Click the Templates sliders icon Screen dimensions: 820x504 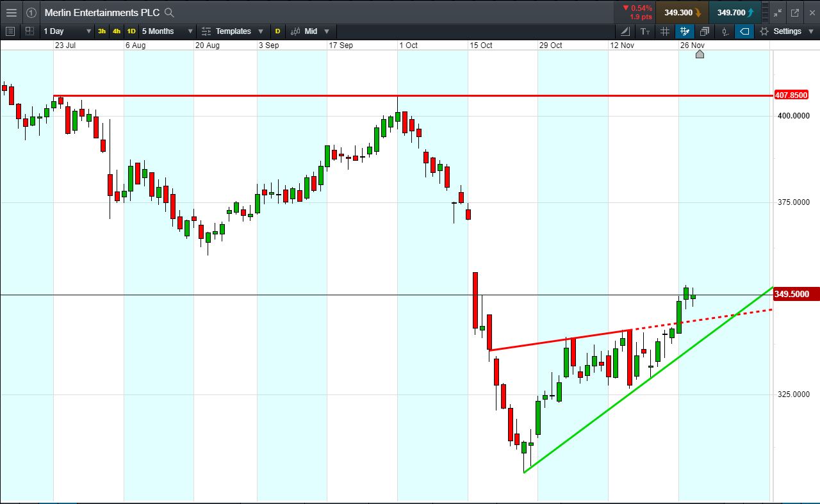point(206,31)
